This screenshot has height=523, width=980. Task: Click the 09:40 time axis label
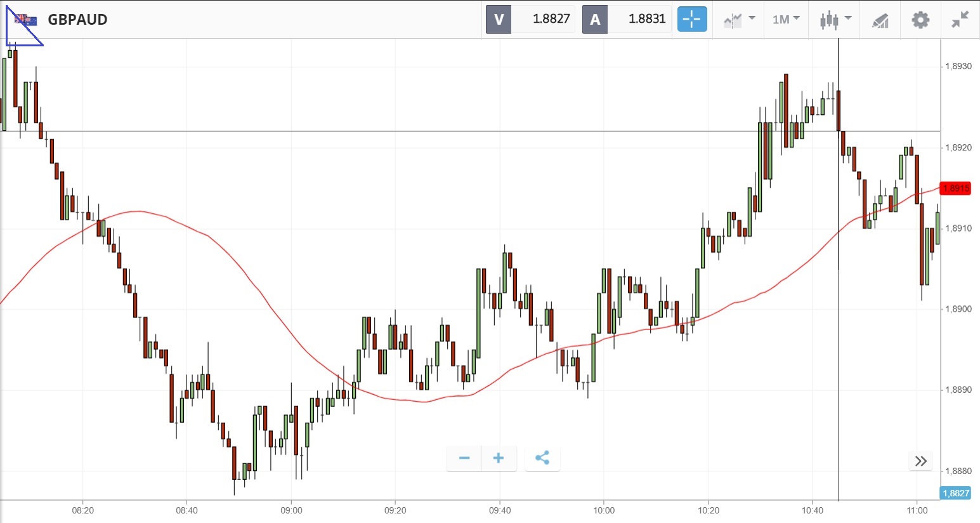click(x=500, y=510)
